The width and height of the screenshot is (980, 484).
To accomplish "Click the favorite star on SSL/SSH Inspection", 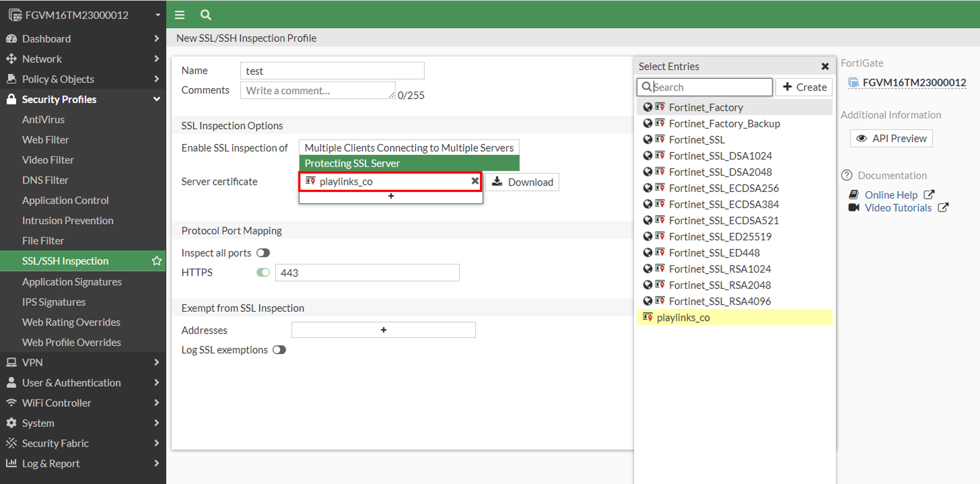I will point(157,261).
